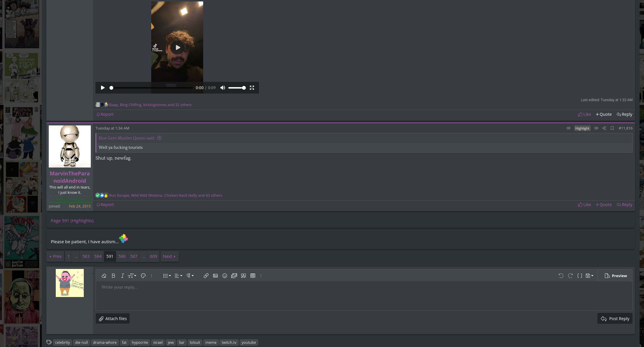This screenshot has width=644, height=347.
Task: Click the Attach files button
Action: (113, 319)
